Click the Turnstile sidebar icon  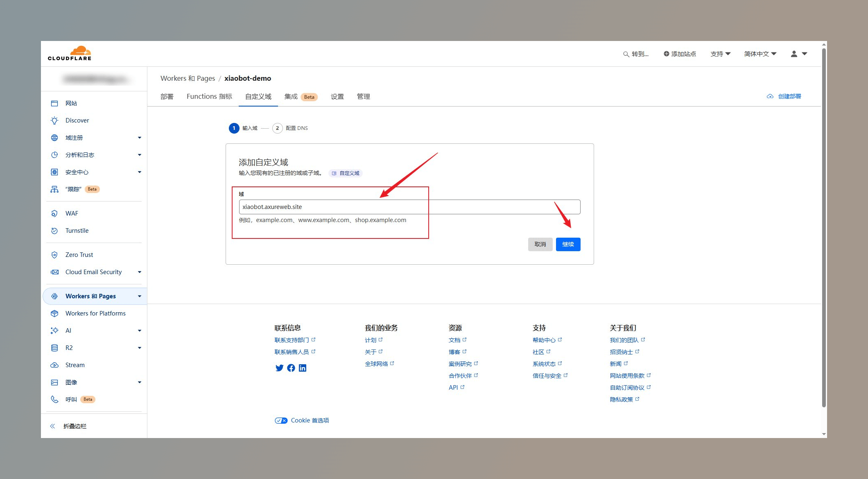click(55, 231)
